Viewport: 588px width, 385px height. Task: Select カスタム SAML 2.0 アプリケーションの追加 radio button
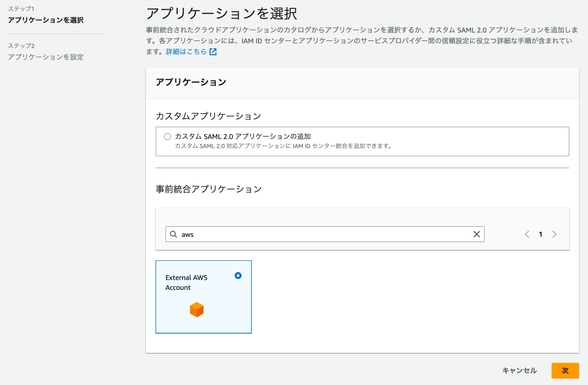pyautogui.click(x=168, y=136)
